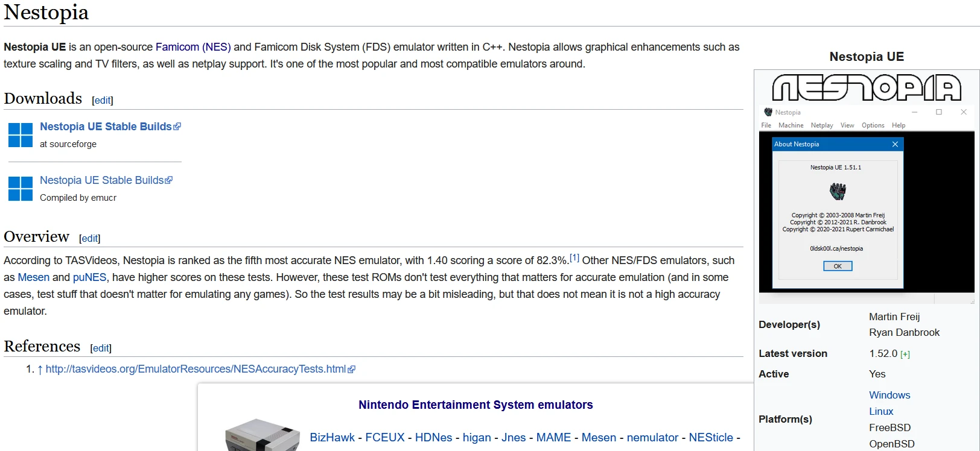Click the footnote [1] reference superscript

pyautogui.click(x=574, y=257)
